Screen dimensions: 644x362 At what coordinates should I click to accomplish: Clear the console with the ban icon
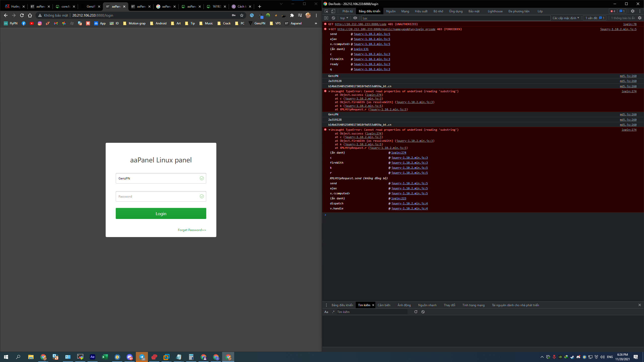333,18
